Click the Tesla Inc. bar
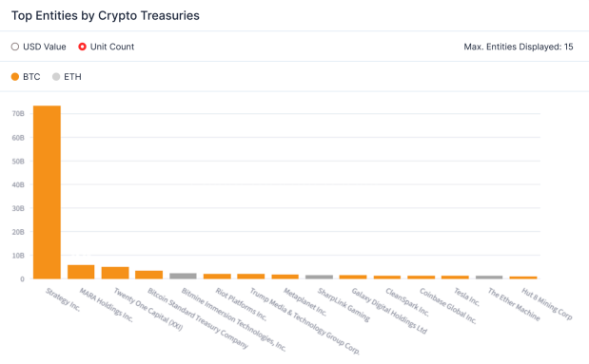 (x=455, y=278)
